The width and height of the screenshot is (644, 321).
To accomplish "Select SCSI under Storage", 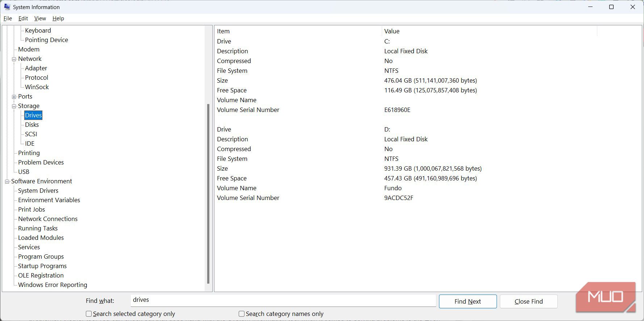I will coord(31,134).
